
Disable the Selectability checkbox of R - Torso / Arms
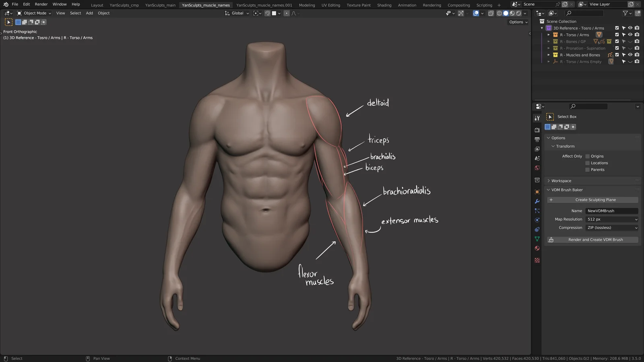[x=623, y=35]
